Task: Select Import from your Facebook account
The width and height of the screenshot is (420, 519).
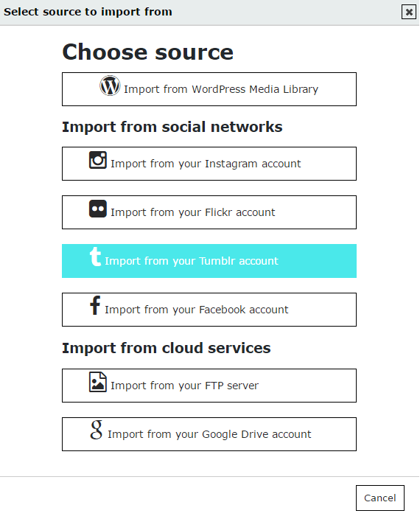Action: 209,310
